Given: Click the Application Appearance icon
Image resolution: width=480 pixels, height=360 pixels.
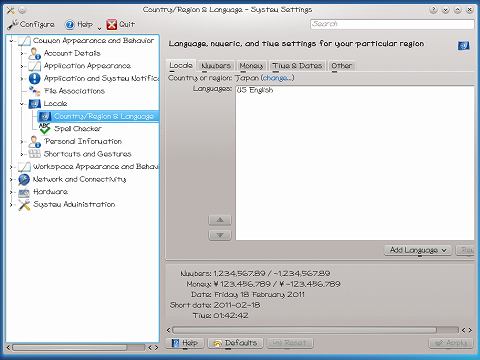Looking at the screenshot, I should click(x=34, y=66).
